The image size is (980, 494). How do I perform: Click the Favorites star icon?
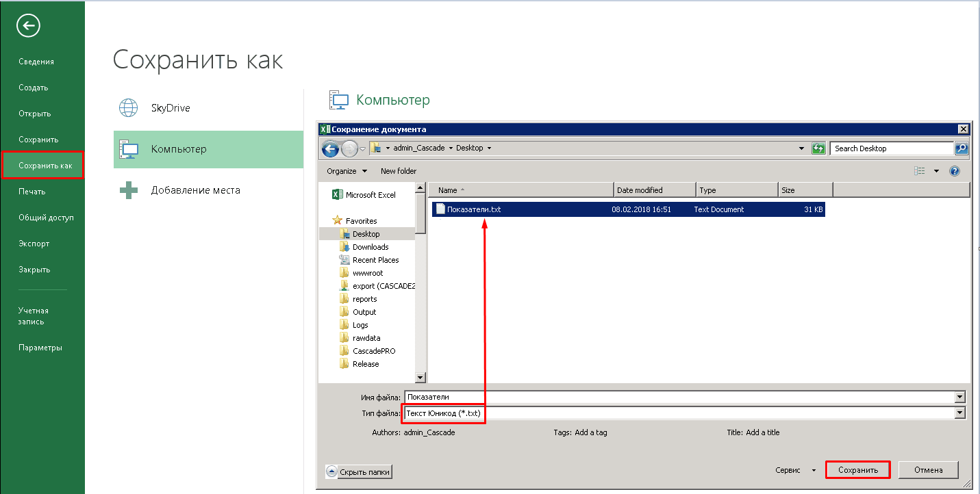(337, 221)
